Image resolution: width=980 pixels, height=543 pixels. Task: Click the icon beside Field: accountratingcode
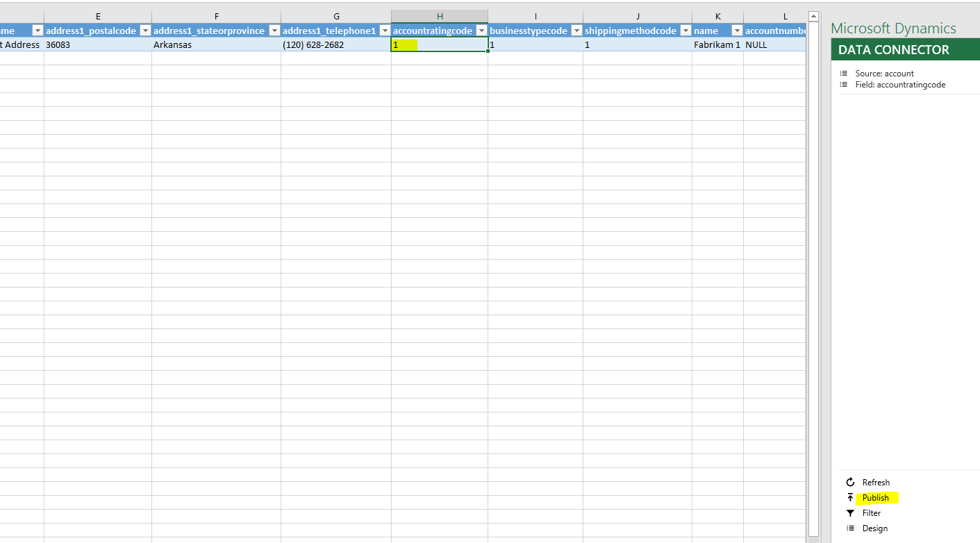pyautogui.click(x=844, y=84)
